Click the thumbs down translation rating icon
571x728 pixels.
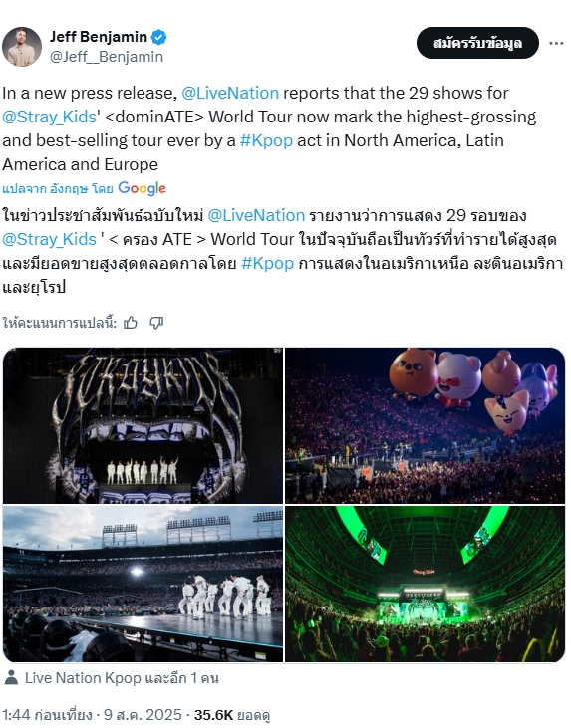[x=156, y=323]
